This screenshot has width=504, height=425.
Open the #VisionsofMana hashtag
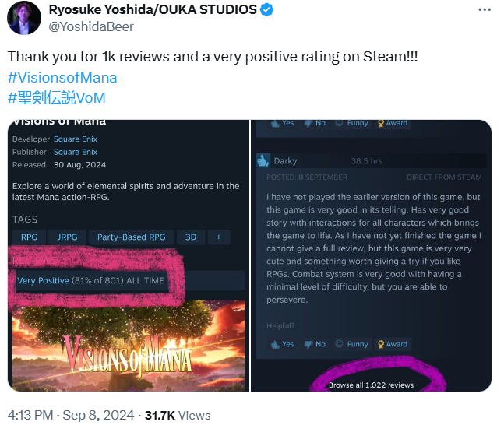tap(62, 79)
